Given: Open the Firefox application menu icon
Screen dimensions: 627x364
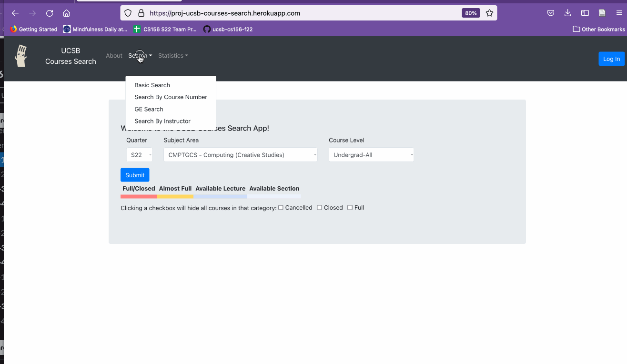Looking at the screenshot, I should pos(618,13).
